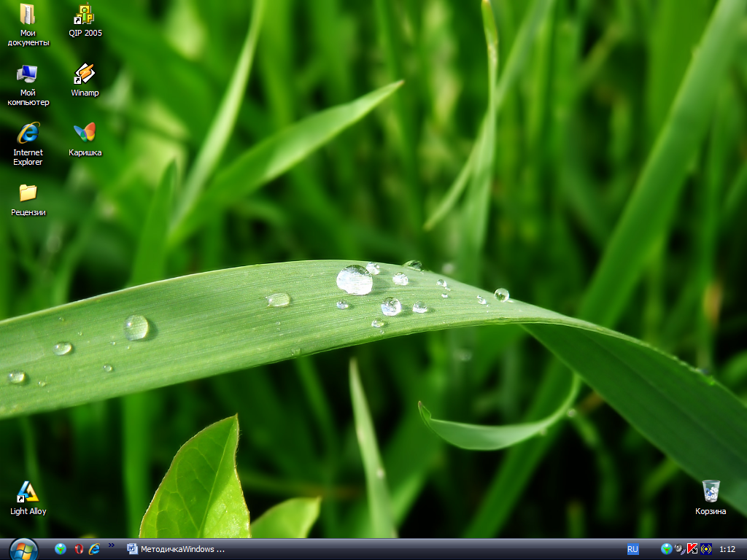Expand hidden Quick Launch items chevron
The height and width of the screenshot is (560, 747).
tap(112, 545)
